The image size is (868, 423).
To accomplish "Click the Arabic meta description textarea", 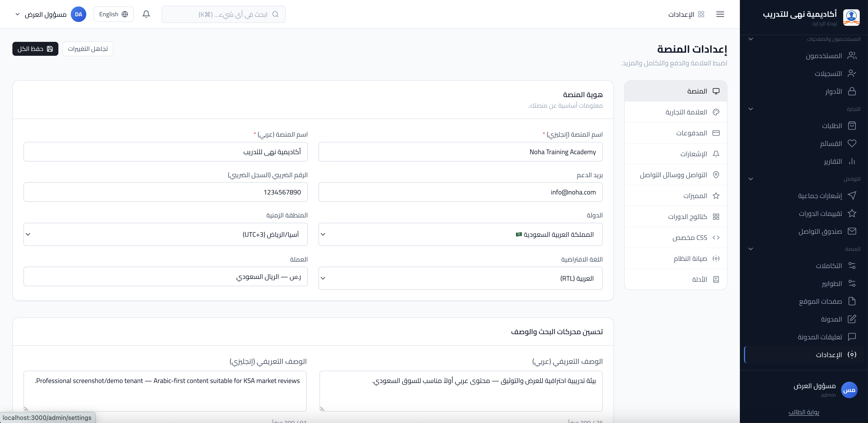I will [461, 391].
